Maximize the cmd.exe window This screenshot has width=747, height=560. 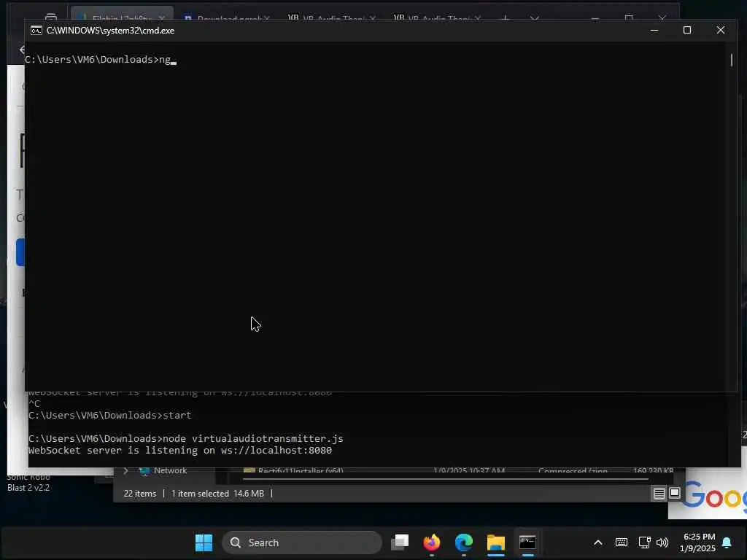(x=687, y=31)
